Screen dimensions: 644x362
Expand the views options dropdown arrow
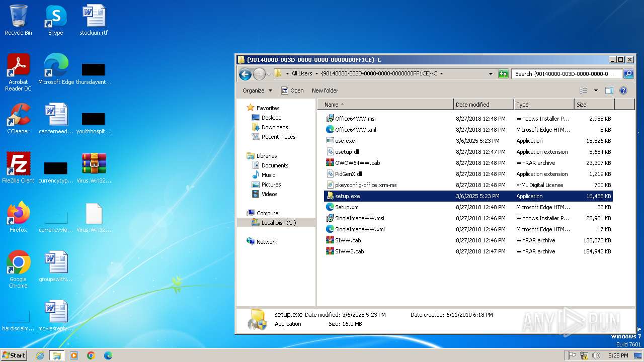pos(596,90)
